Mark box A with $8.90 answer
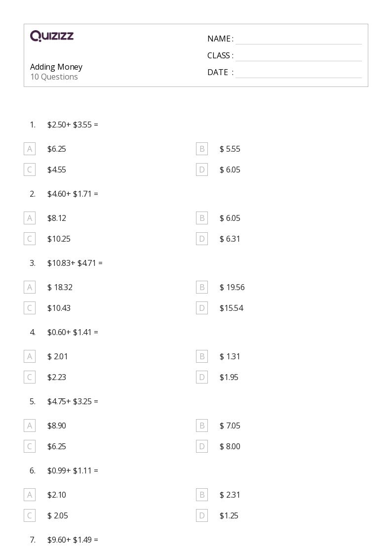Image resolution: width=392 pixels, height=555 pixels. tap(30, 426)
